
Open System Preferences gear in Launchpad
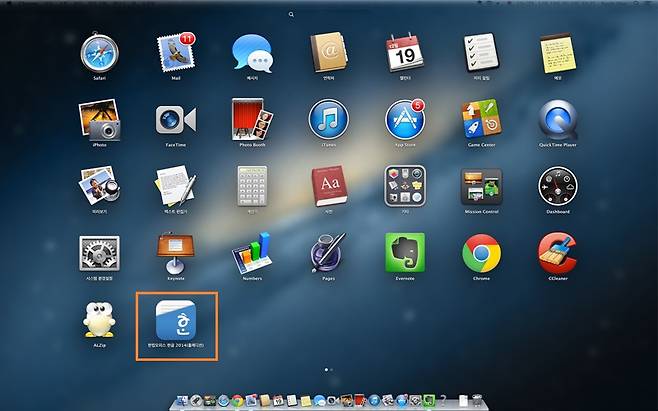pos(99,253)
